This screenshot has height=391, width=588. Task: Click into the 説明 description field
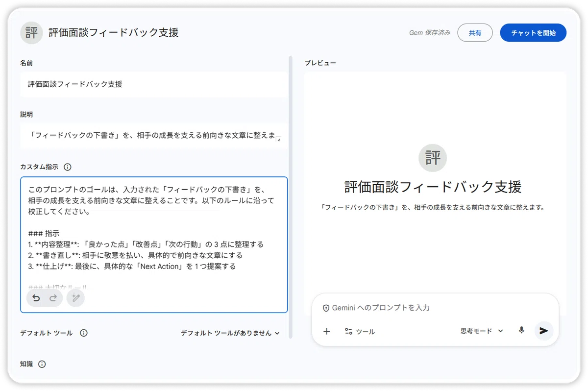pyautogui.click(x=154, y=136)
